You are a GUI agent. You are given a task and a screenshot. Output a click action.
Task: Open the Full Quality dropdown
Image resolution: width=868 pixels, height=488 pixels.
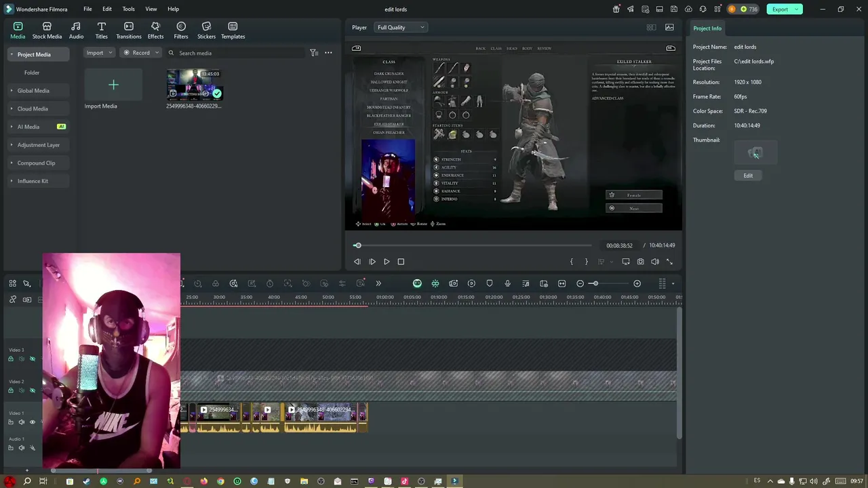pos(401,27)
